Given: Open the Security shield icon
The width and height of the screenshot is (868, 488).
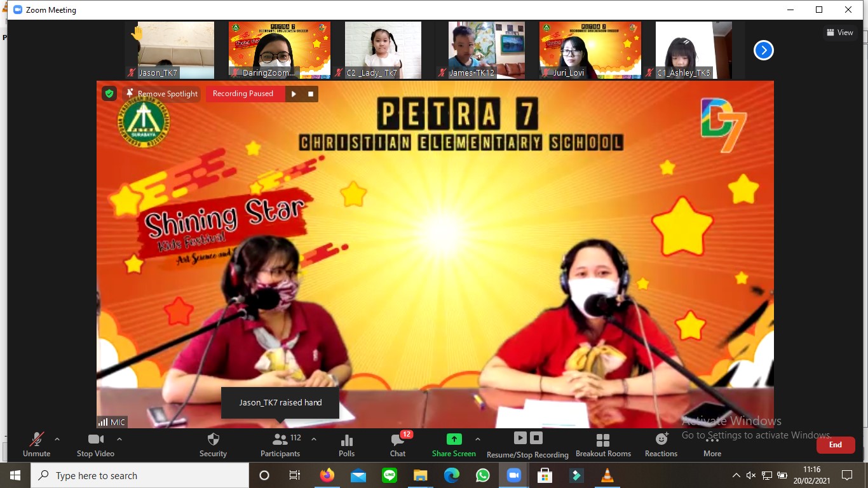Looking at the screenshot, I should click(213, 440).
